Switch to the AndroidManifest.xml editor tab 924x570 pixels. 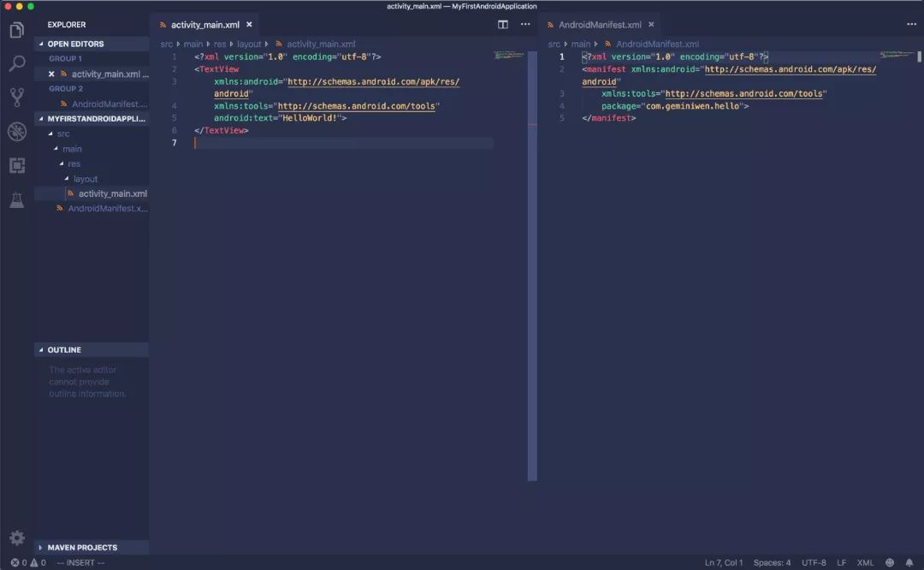[601, 25]
